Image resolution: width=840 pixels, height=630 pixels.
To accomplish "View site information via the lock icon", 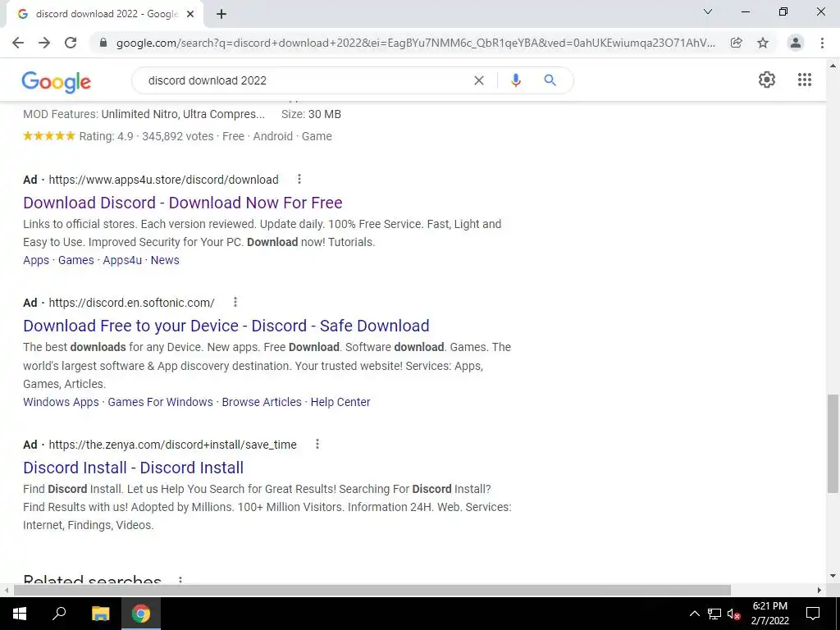I will coord(103,43).
